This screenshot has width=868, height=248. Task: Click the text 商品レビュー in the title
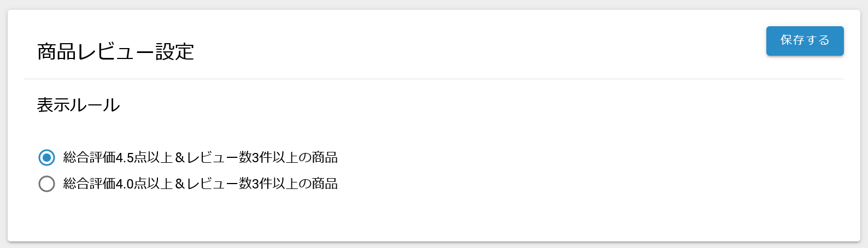(x=96, y=52)
